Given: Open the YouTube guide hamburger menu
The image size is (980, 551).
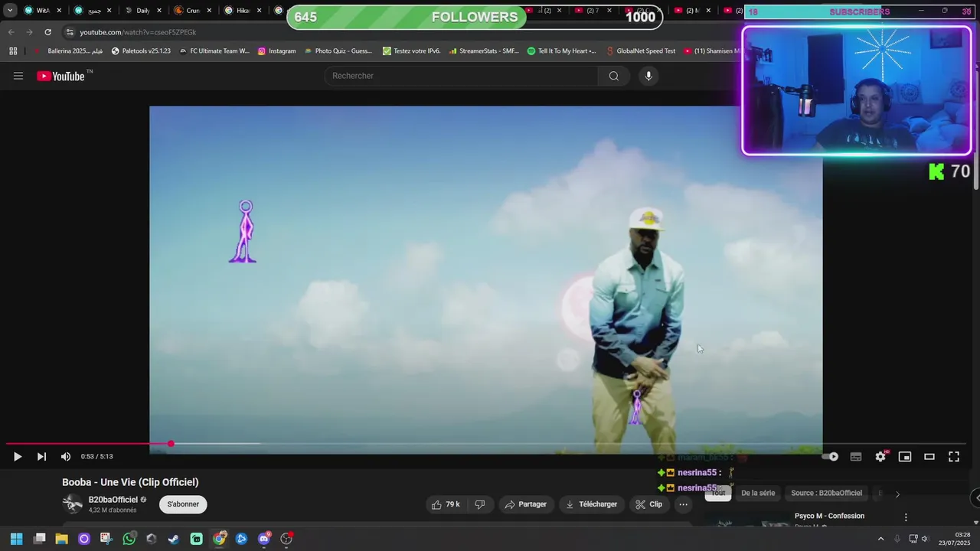Looking at the screenshot, I should coord(18,76).
